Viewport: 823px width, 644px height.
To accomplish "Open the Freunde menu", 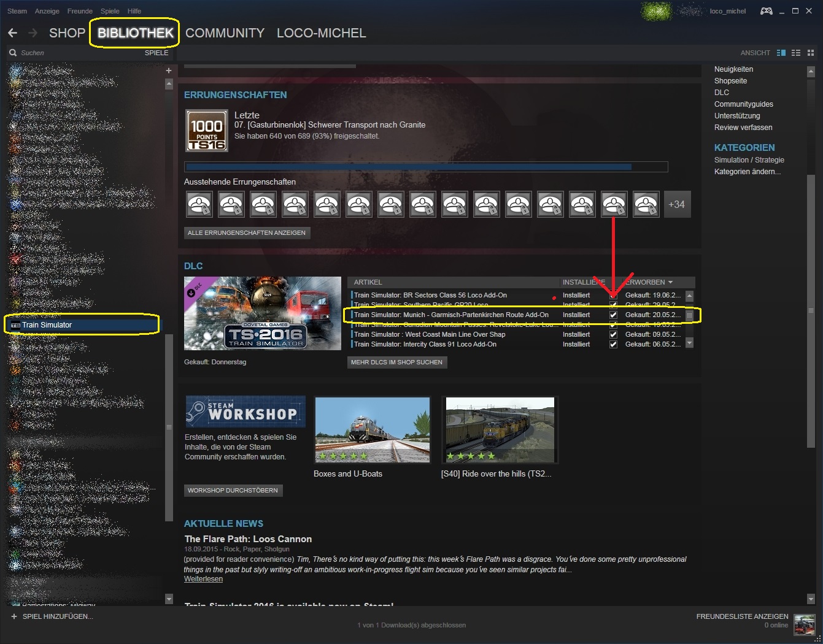I will point(80,11).
